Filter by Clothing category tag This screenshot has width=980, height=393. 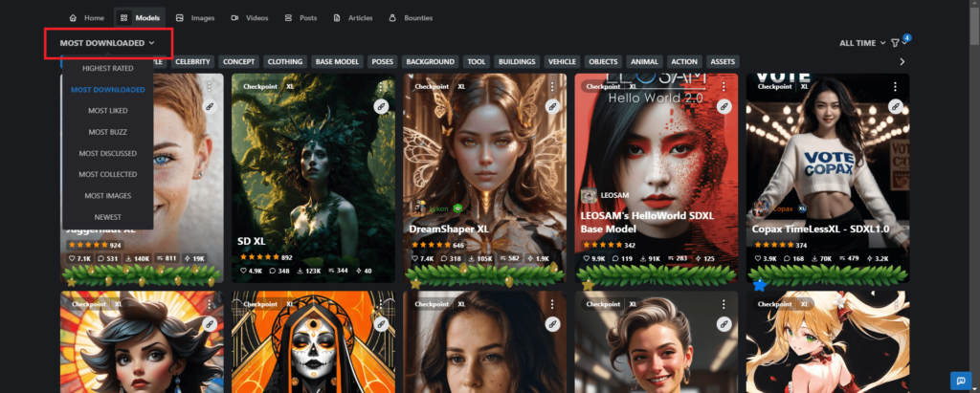coord(284,61)
